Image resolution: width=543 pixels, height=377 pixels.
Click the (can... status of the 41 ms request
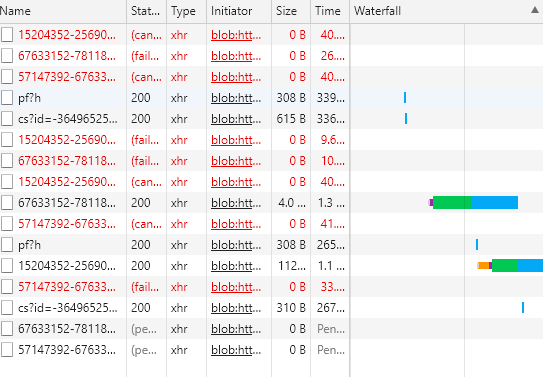[x=146, y=224]
